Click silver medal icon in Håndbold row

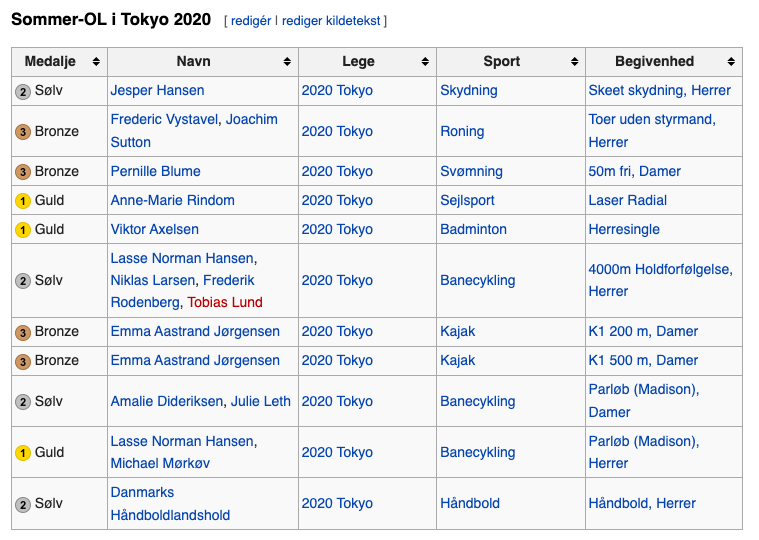pyautogui.click(x=23, y=505)
